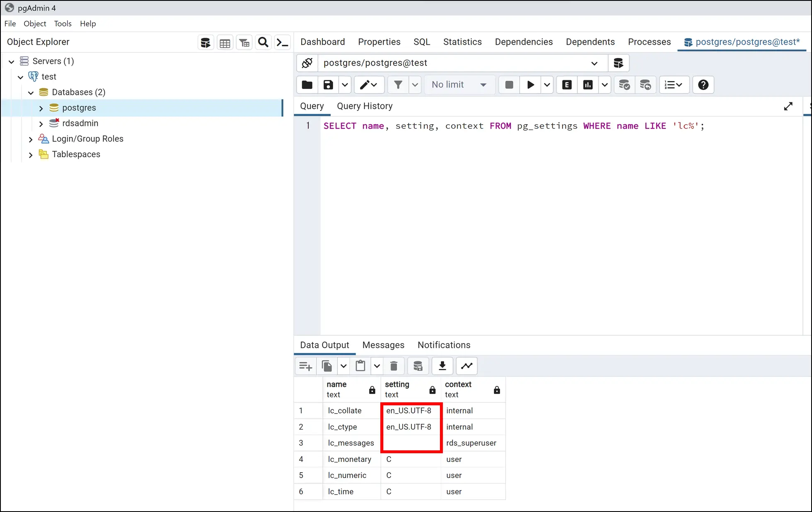812x512 pixels.
Task: Click the Stop query button
Action: point(509,85)
